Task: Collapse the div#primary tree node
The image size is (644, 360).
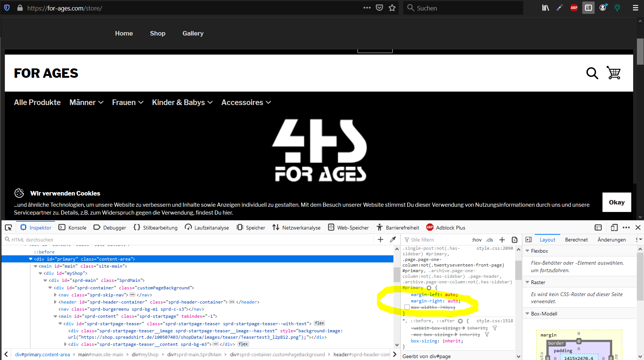Action: (x=31, y=259)
